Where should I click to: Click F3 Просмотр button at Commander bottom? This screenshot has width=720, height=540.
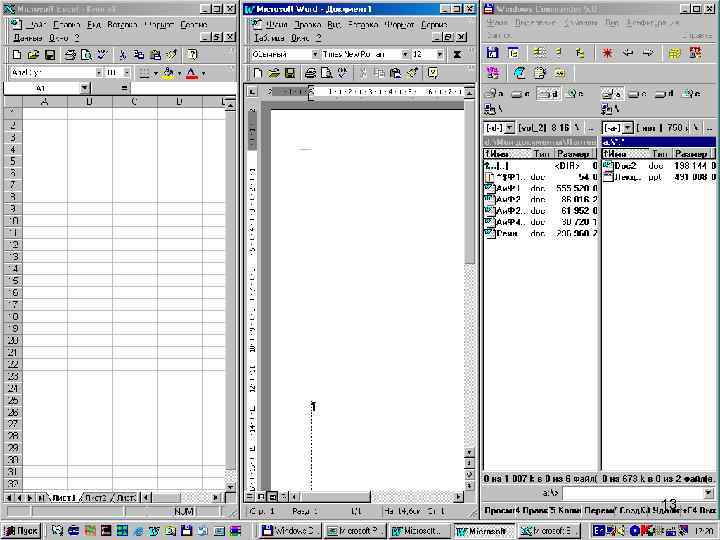(501, 510)
